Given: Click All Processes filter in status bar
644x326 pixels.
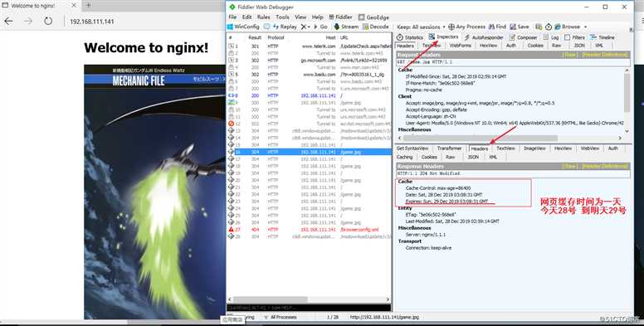Looking at the screenshot, I should pos(281,317).
